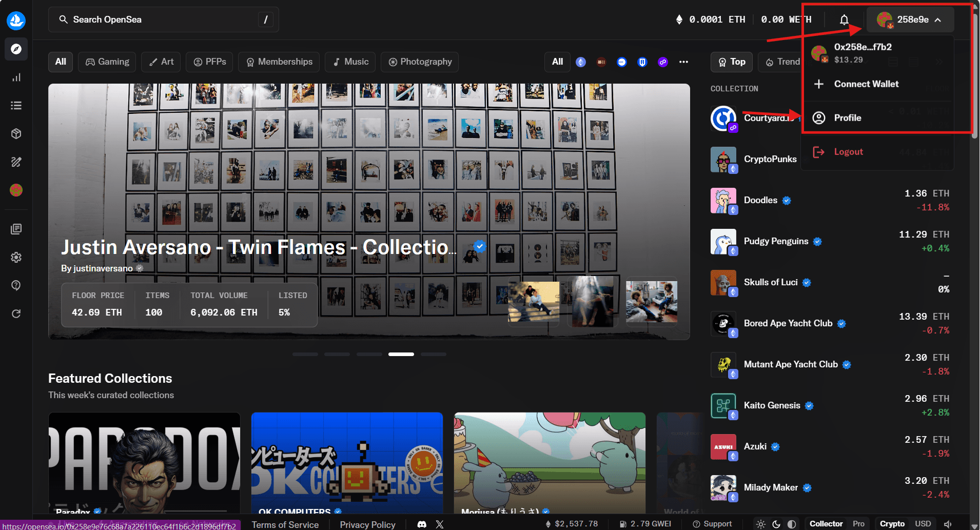Choose Logout from account menu
Image resolution: width=980 pixels, height=530 pixels.
pyautogui.click(x=877, y=152)
